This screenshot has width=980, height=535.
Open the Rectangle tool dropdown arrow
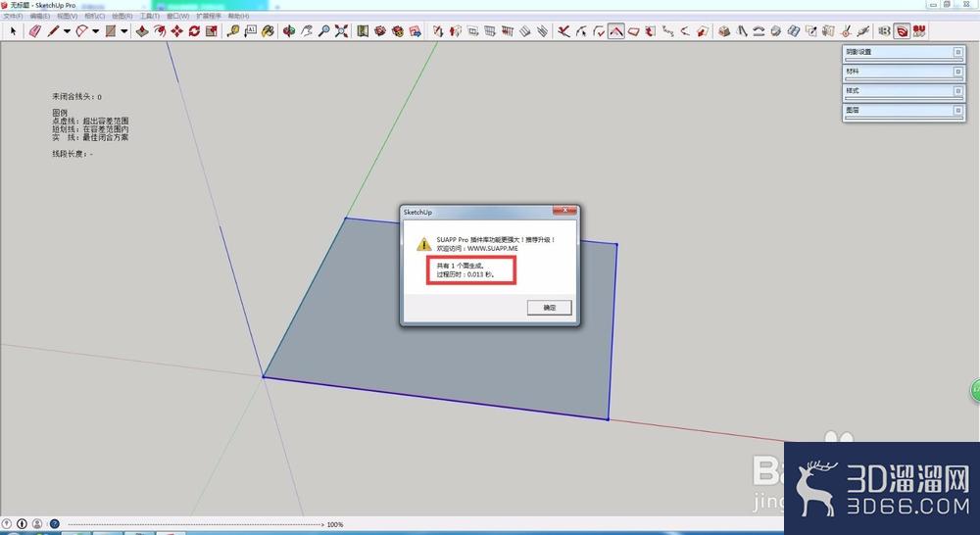pyautogui.click(x=123, y=31)
